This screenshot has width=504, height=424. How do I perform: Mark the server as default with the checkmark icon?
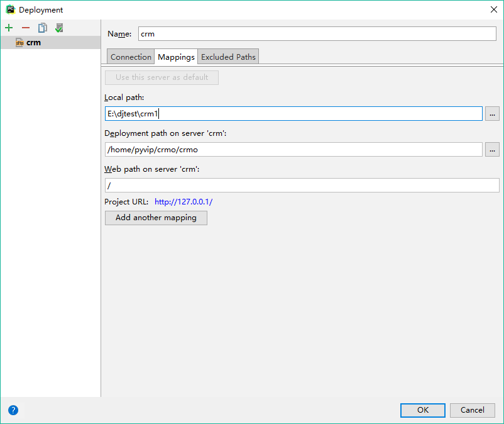pos(59,28)
